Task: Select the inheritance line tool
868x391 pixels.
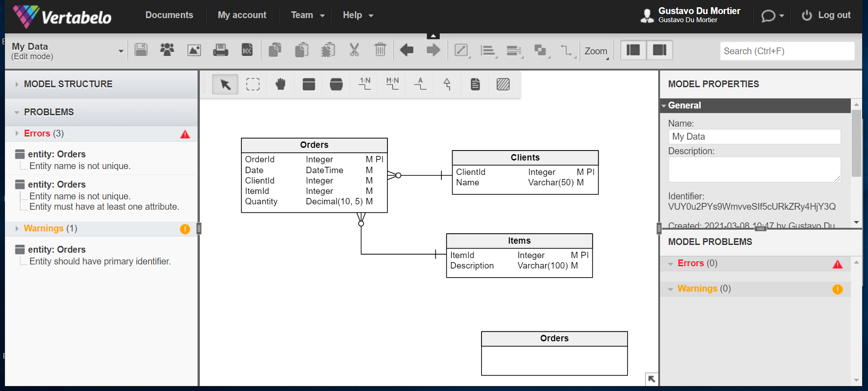Action: 420,84
